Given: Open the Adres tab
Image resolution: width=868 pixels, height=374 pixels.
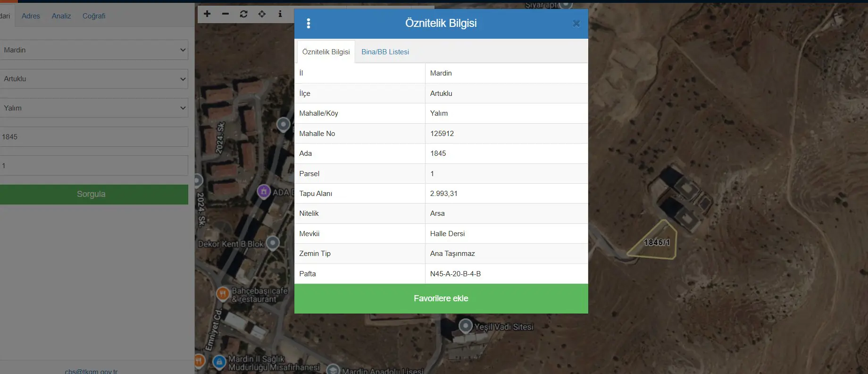Looking at the screenshot, I should tap(31, 16).
